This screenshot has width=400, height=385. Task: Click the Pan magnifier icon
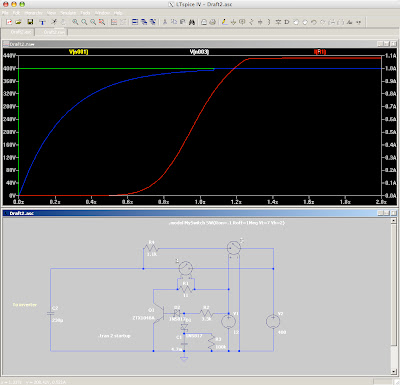tap(84, 22)
